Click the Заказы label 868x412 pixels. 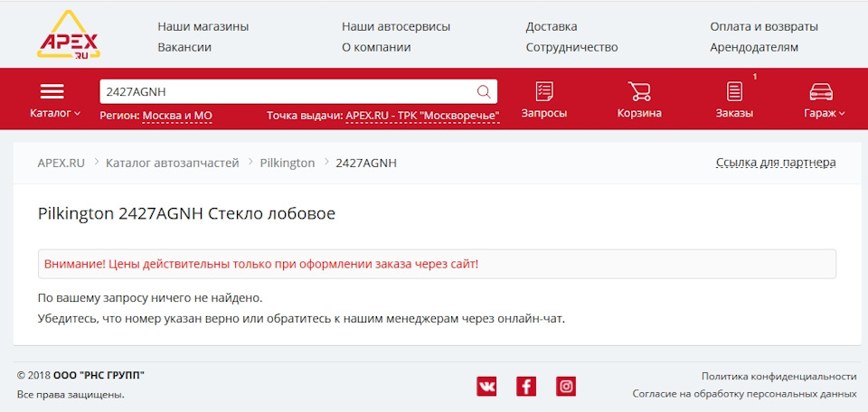[x=734, y=113]
